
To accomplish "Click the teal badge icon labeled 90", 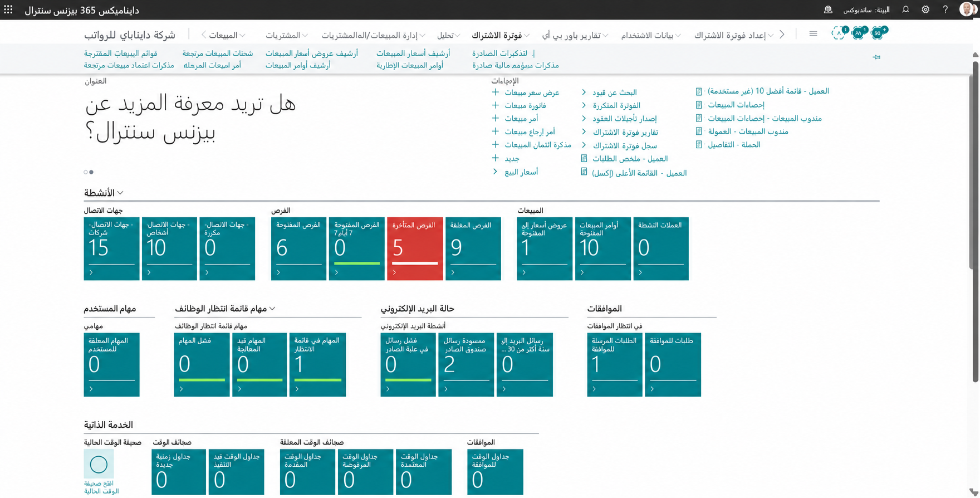I will click(x=878, y=33).
